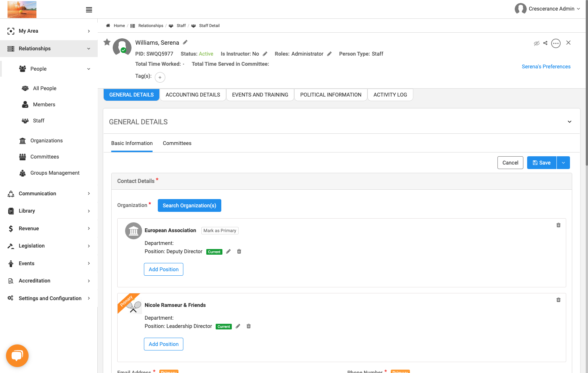Viewport: 588px width, 373px height.
Task: Expand the Communication sidebar section
Action: click(x=49, y=193)
